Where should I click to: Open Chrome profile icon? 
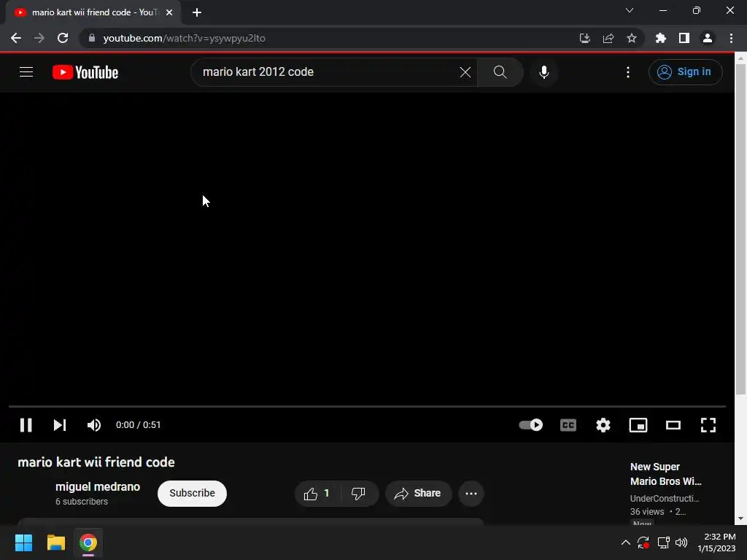click(708, 38)
